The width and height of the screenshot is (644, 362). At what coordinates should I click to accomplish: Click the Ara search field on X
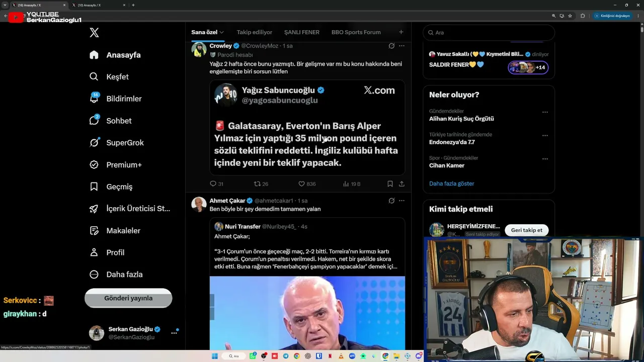pos(489,33)
